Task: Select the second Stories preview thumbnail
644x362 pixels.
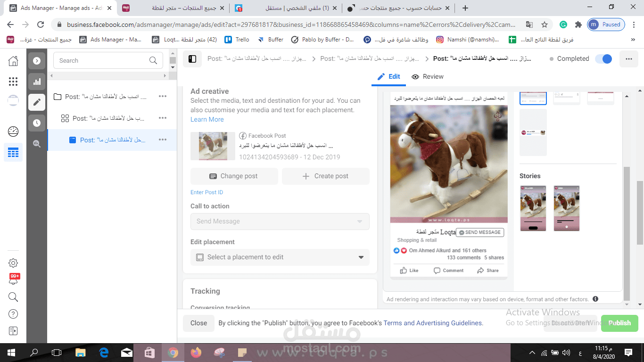Action: click(x=567, y=208)
